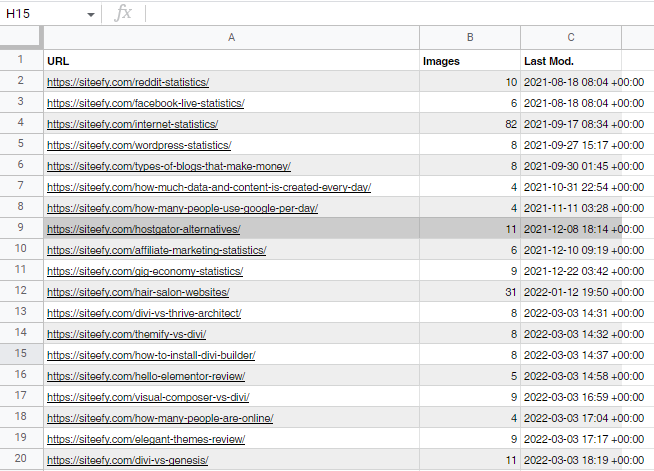Select column B header
654x471 pixels.
(470, 37)
